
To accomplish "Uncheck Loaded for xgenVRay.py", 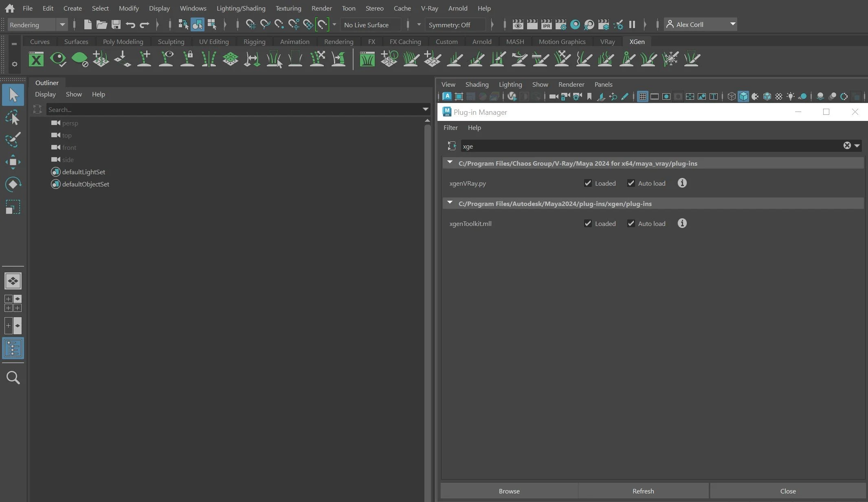I will tap(588, 183).
